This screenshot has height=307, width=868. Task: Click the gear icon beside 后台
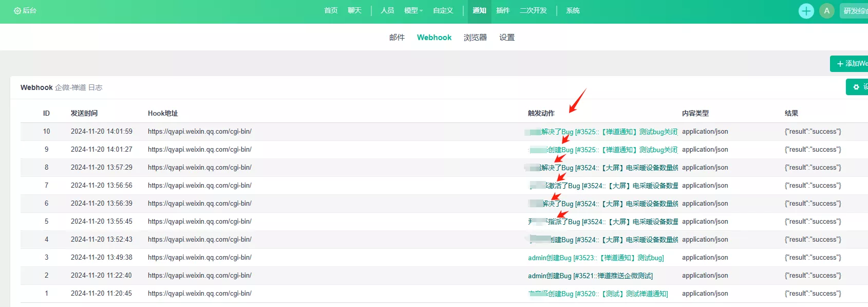tap(17, 11)
